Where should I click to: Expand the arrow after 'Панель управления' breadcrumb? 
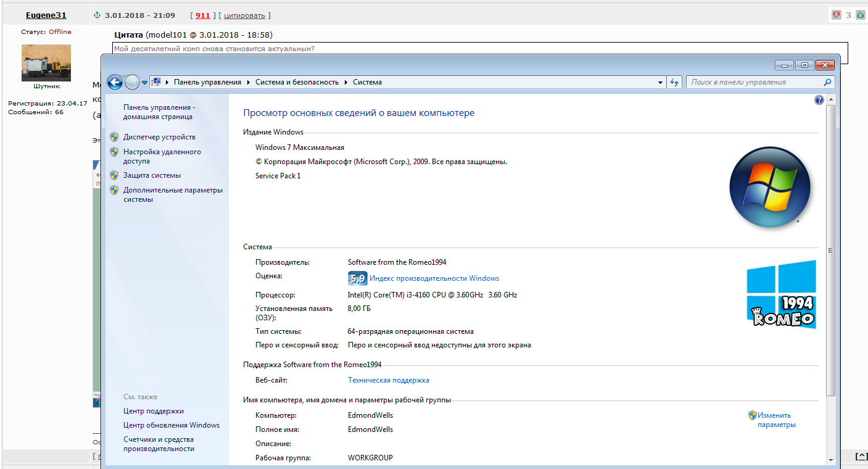tap(249, 82)
